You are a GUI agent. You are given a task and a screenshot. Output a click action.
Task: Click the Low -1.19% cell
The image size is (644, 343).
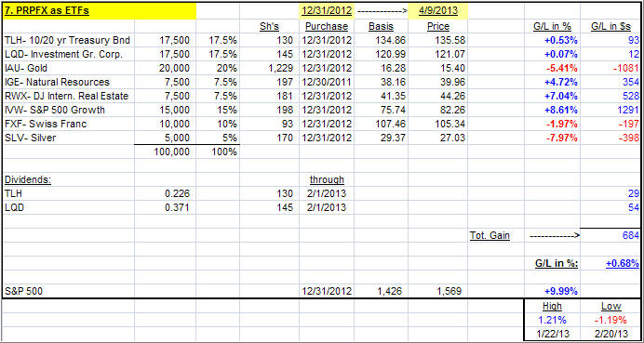click(x=610, y=319)
